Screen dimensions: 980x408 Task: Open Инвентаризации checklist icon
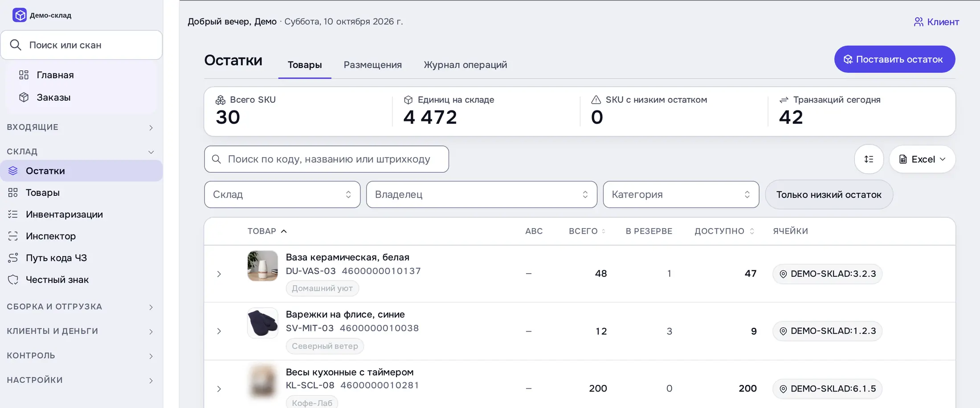13,214
